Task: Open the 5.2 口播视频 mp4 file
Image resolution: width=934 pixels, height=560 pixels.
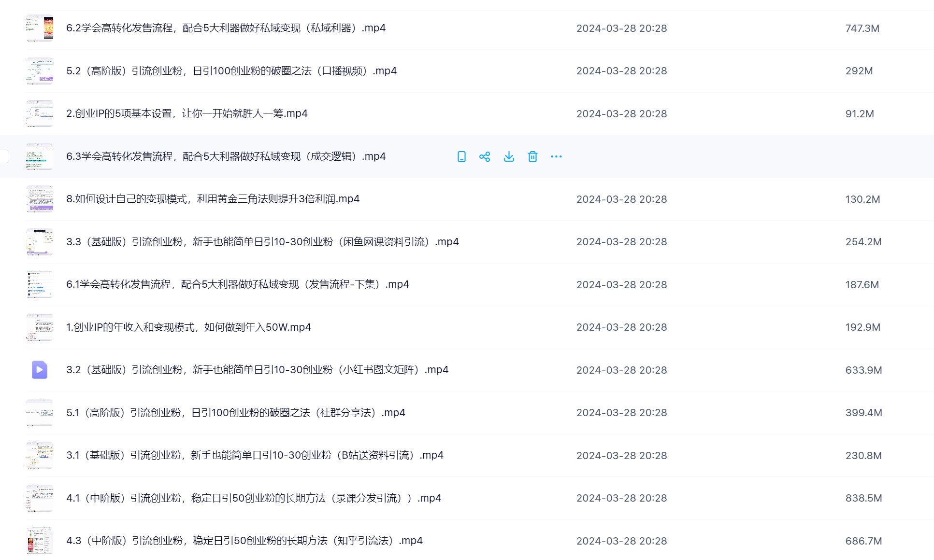Action: [x=231, y=71]
